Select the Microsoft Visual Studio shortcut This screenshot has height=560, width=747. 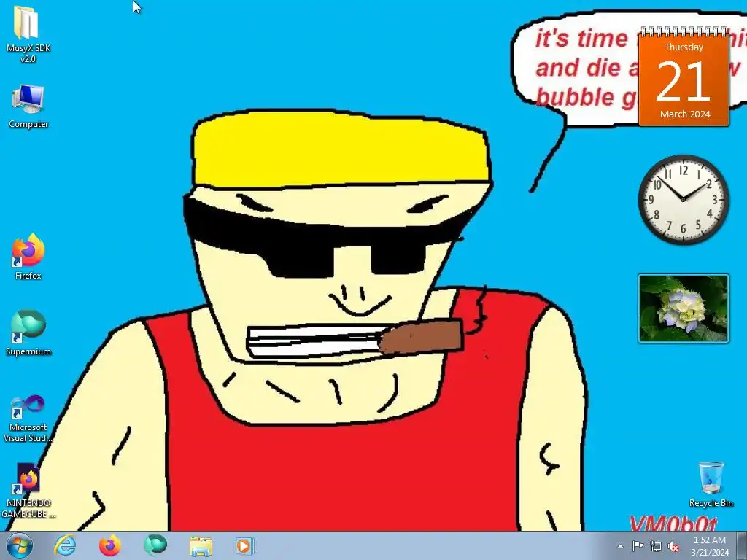(x=28, y=418)
